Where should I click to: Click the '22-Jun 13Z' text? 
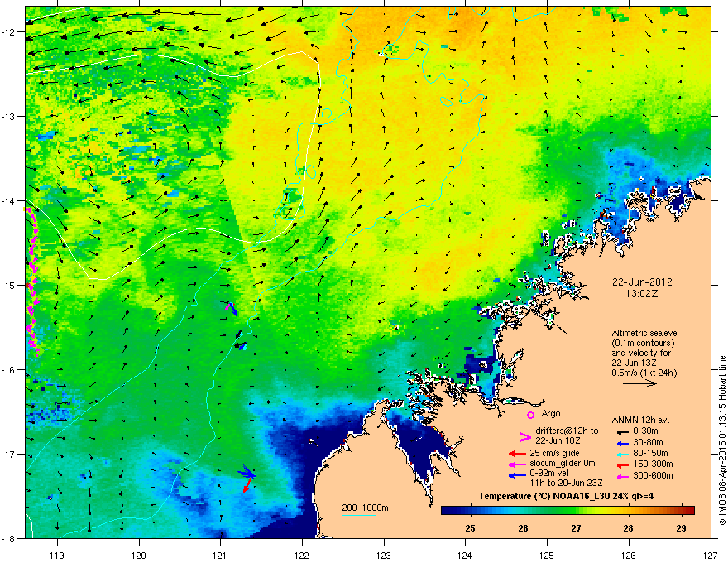click(634, 363)
